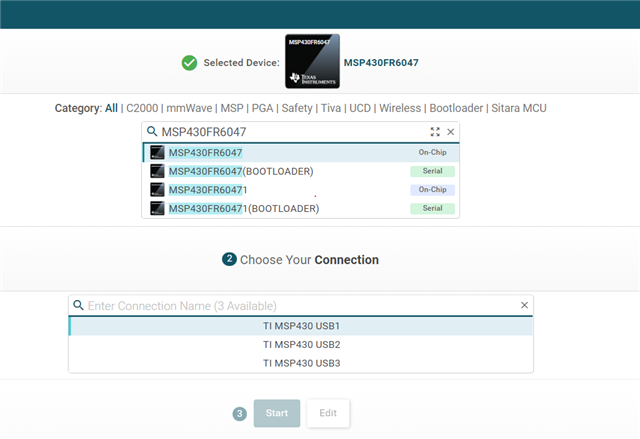Filter devices by Wireless category
Viewport: 640px width, 439px height.
tap(400, 108)
